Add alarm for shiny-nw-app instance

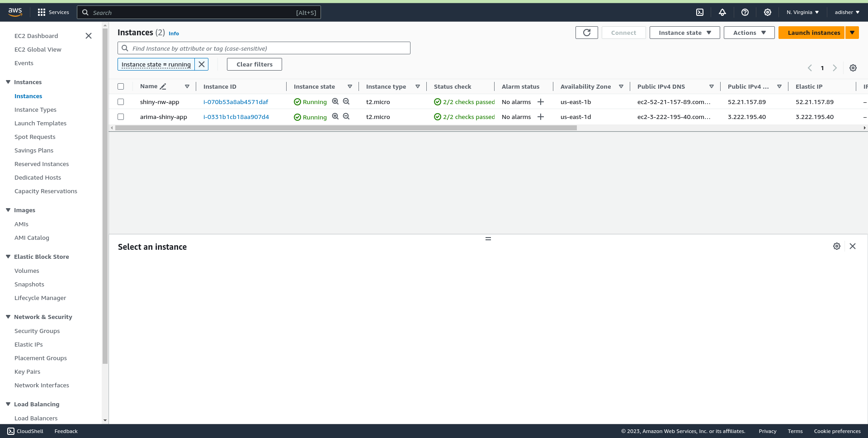(x=541, y=102)
